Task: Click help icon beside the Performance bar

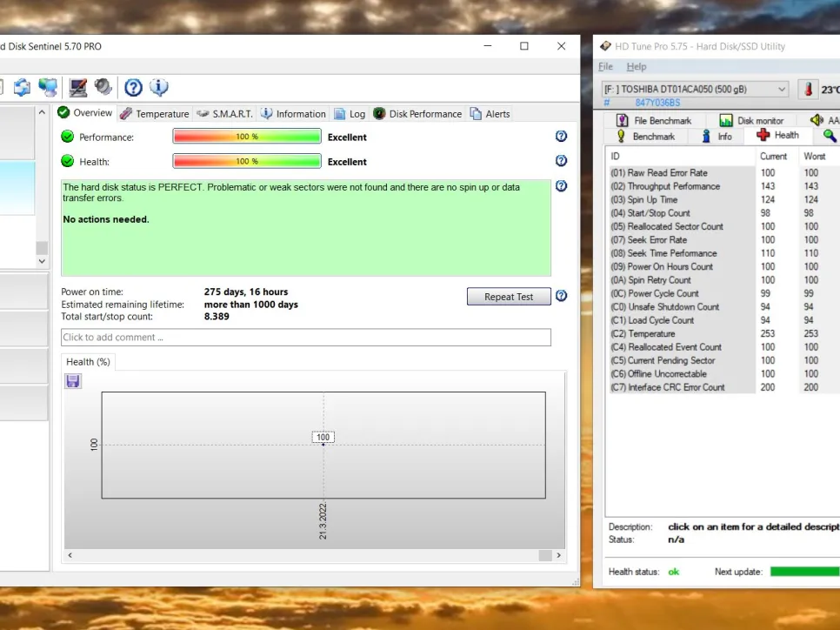Action: pyautogui.click(x=561, y=137)
